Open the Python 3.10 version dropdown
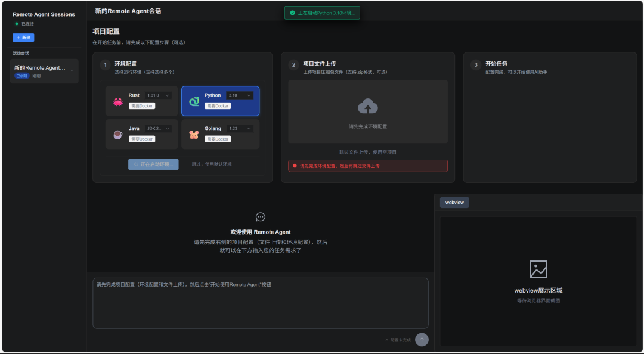Screen dimensions: 644x354 coord(240,95)
